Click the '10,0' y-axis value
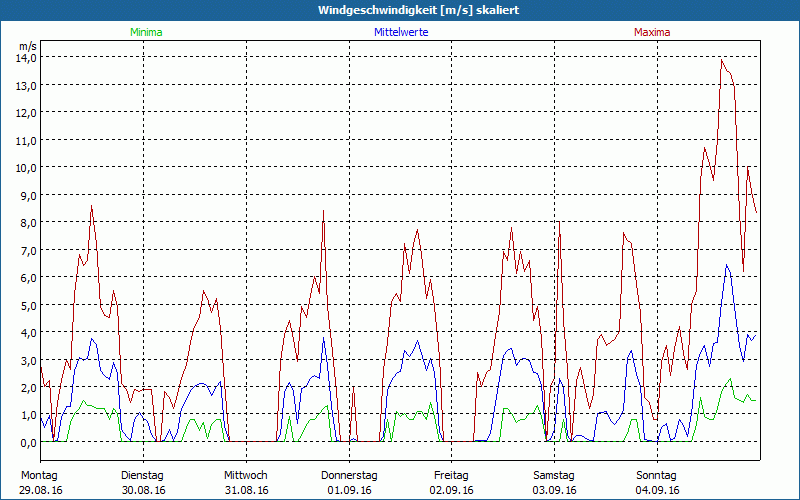Image resolution: width=800 pixels, height=500 pixels. point(28,168)
